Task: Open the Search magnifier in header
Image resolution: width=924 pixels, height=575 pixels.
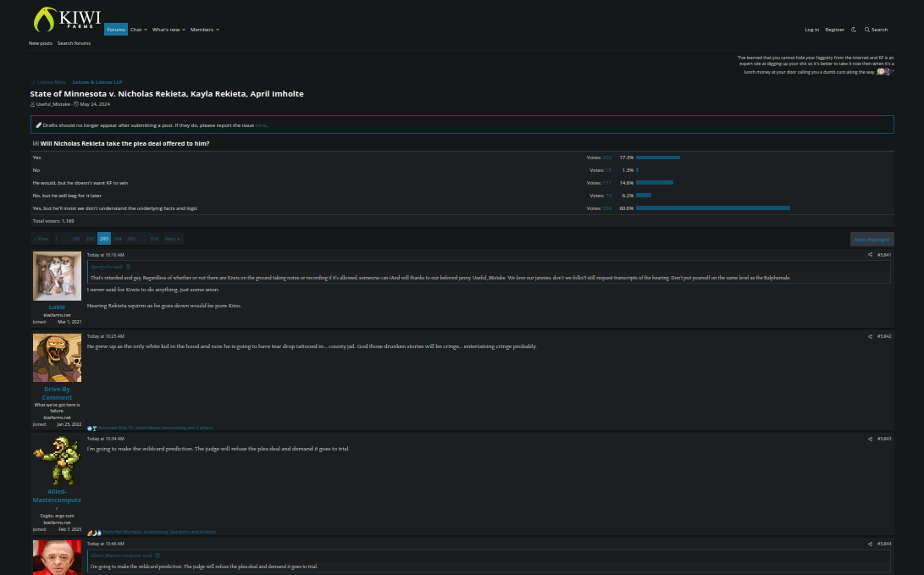Action: (x=876, y=30)
